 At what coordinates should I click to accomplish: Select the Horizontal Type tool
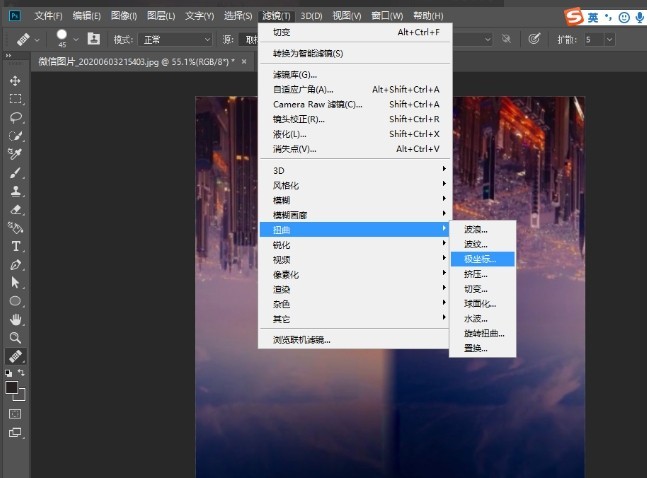point(15,246)
